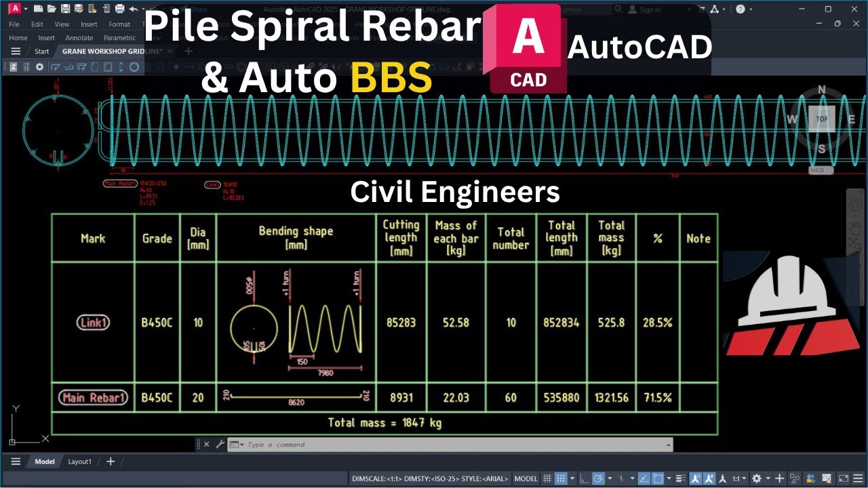This screenshot has height=488, width=868.
Task: Click the Save floppy disk icon
Action: pyautogui.click(x=65, y=9)
